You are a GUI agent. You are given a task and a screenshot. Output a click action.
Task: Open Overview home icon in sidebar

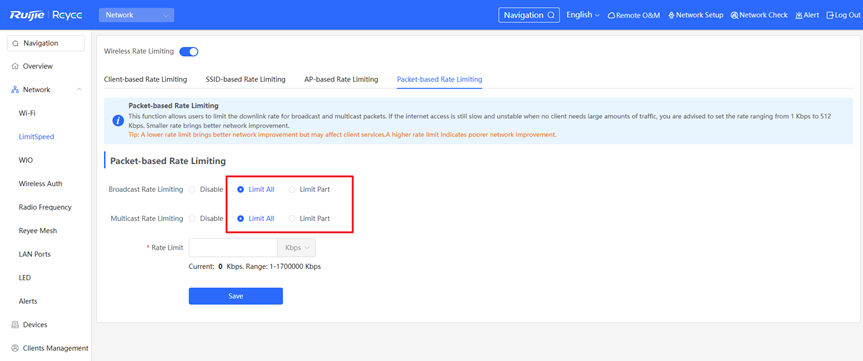click(15, 67)
